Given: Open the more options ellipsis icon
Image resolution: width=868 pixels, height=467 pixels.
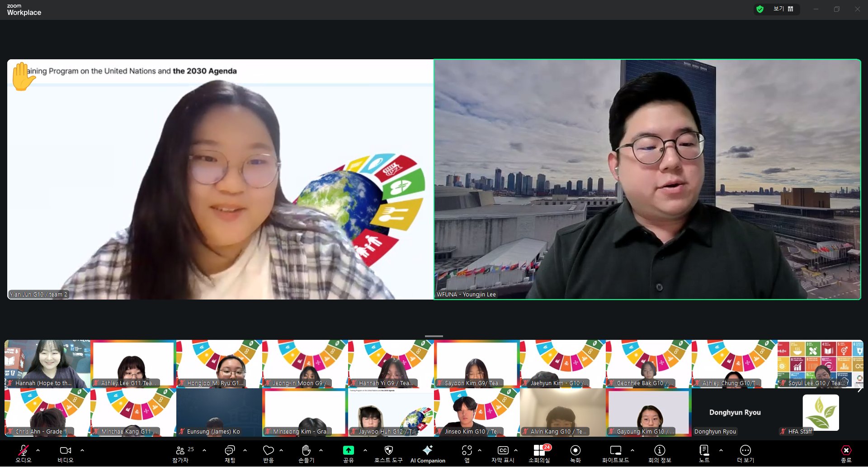Looking at the screenshot, I should tap(745, 450).
